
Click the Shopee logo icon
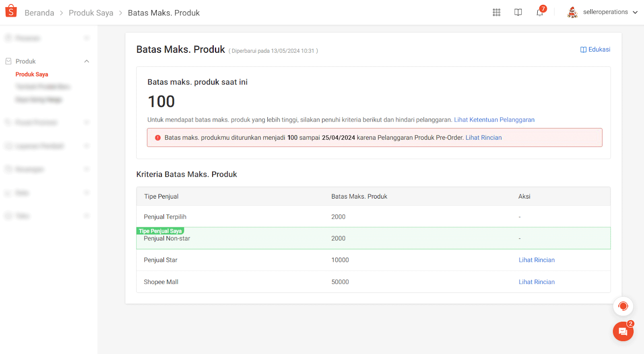11,11
